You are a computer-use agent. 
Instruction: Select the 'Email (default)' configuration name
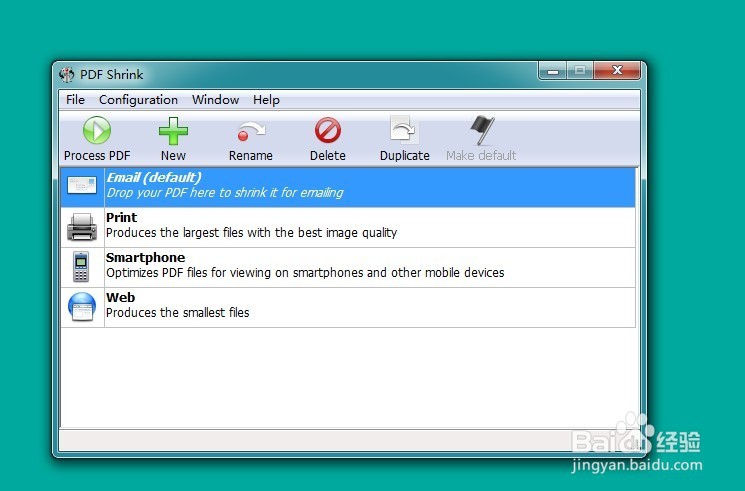pos(154,177)
